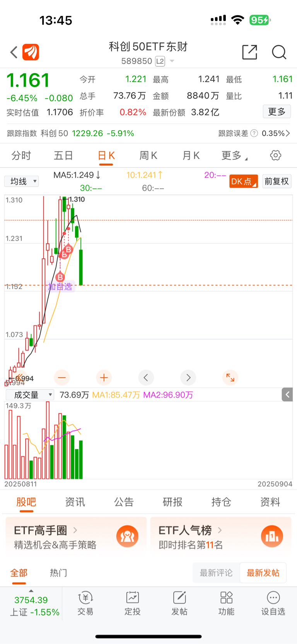Switch to 分时 chart tab
The height and width of the screenshot is (644, 297).
click(21, 155)
